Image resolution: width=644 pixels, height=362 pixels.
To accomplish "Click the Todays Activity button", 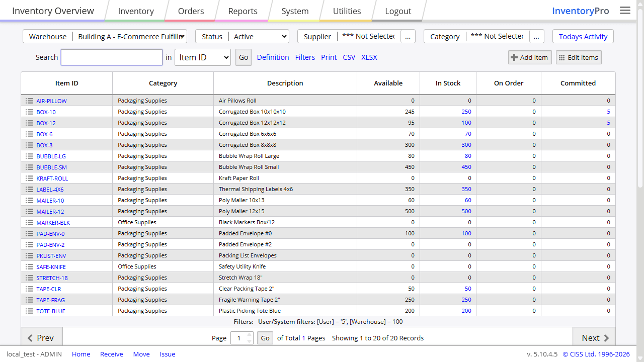I will pos(583,36).
